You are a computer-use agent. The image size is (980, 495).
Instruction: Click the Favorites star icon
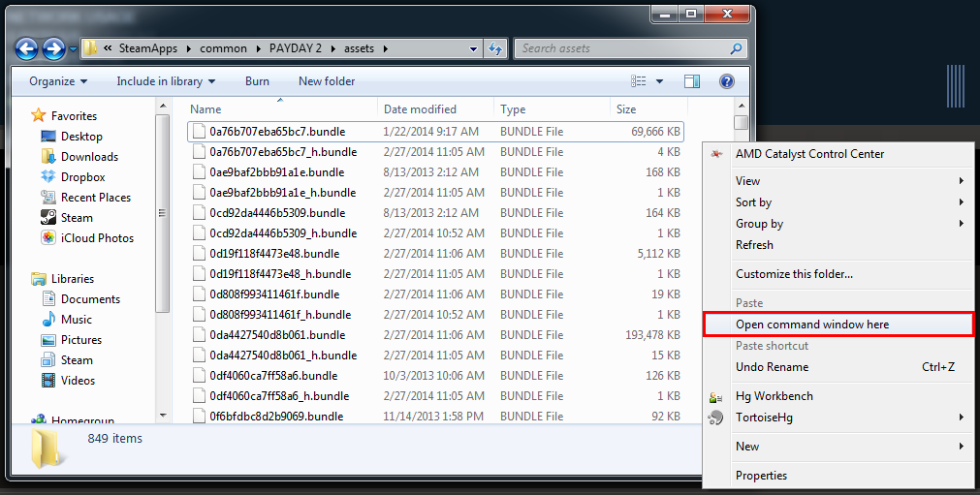(39, 115)
